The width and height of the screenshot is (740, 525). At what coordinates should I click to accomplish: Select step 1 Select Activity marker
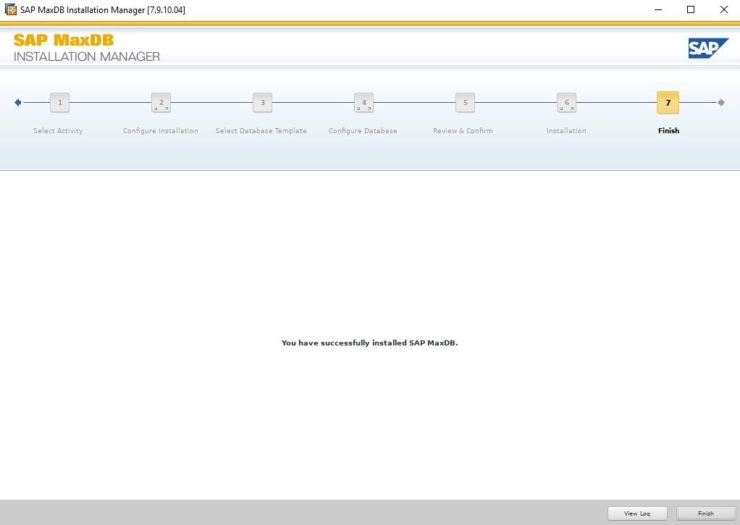(x=60, y=102)
